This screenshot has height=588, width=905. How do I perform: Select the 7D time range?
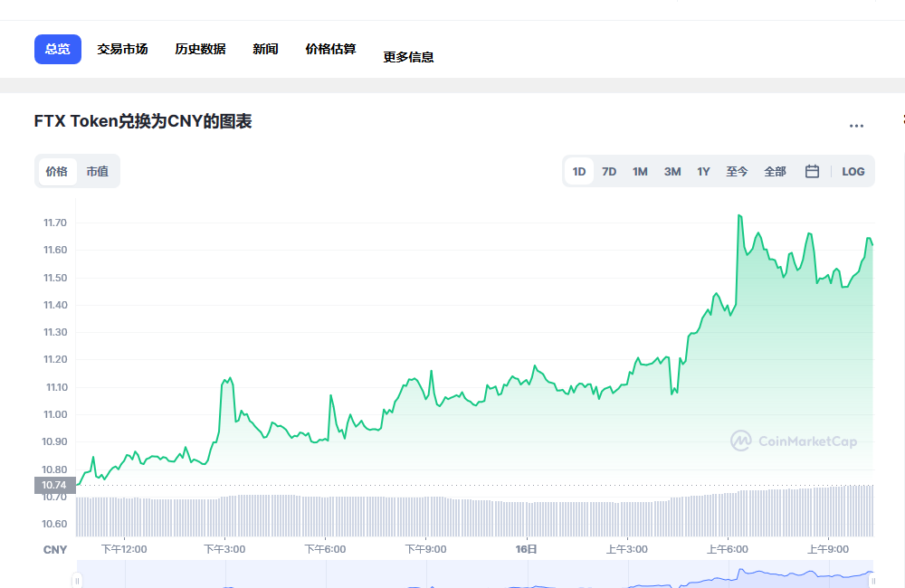click(609, 171)
